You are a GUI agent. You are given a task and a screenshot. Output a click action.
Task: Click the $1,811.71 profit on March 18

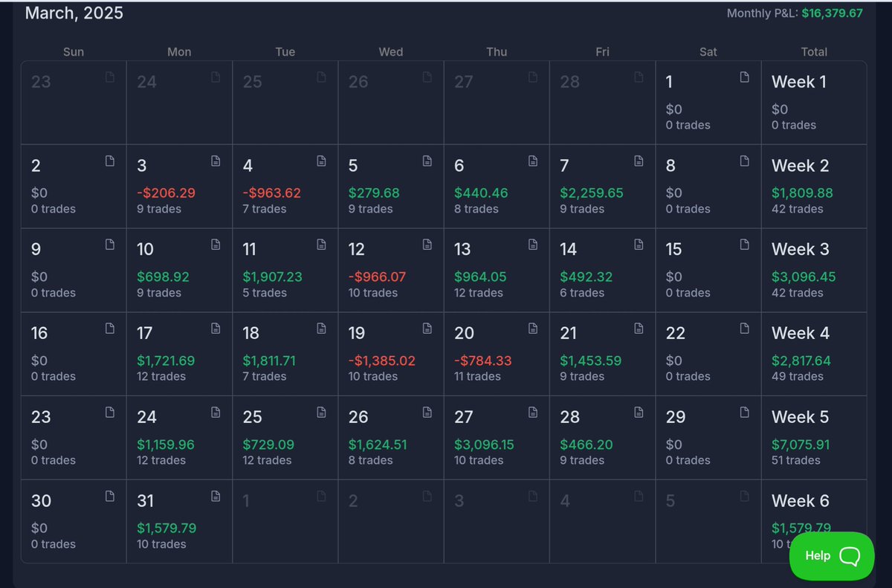coord(269,361)
